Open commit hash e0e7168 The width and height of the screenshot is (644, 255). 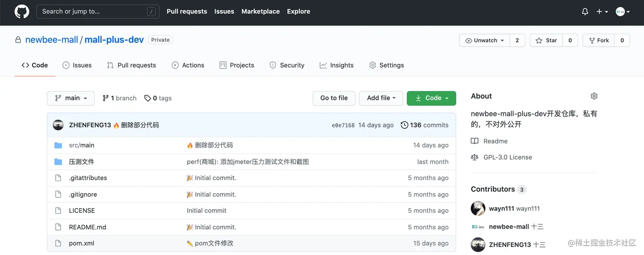pos(343,125)
